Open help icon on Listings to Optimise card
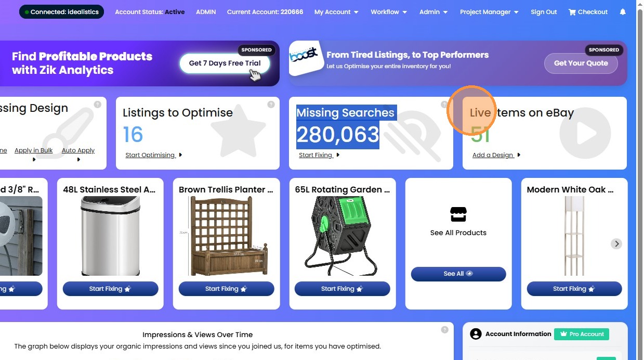Image resolution: width=644 pixels, height=360 pixels. coord(271,105)
